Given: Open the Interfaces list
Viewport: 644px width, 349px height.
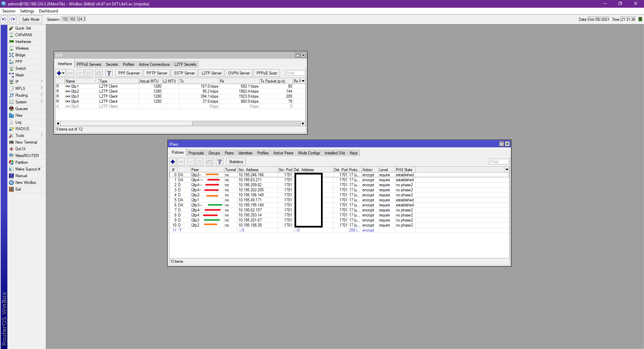Looking at the screenshot, I should (23, 42).
